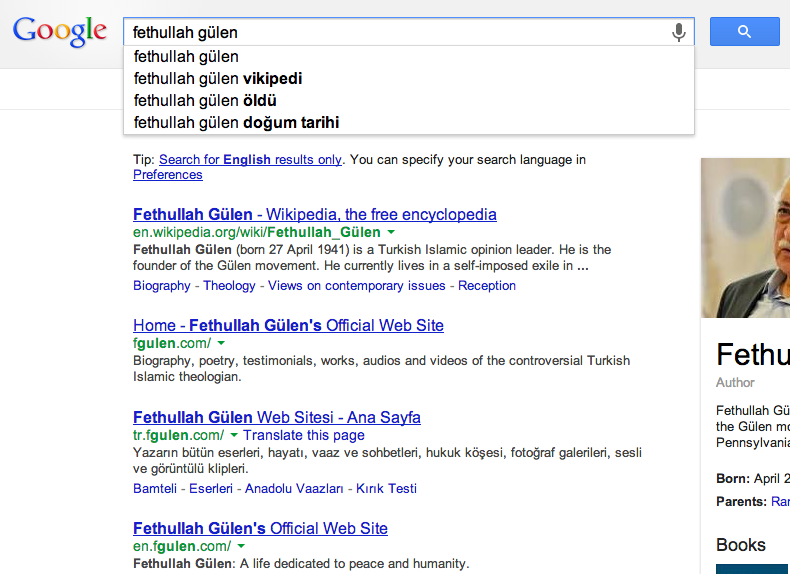
Task: Click the Google logo
Action: [59, 31]
